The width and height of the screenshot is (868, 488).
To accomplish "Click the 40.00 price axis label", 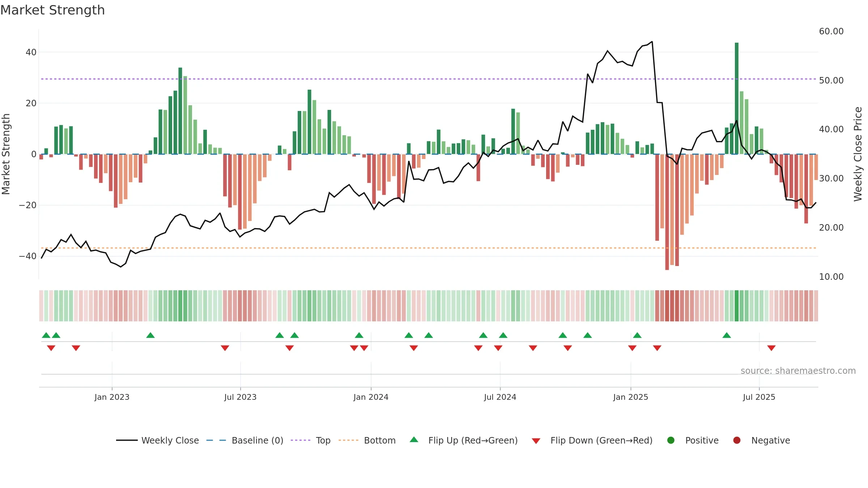I will pos(831,129).
